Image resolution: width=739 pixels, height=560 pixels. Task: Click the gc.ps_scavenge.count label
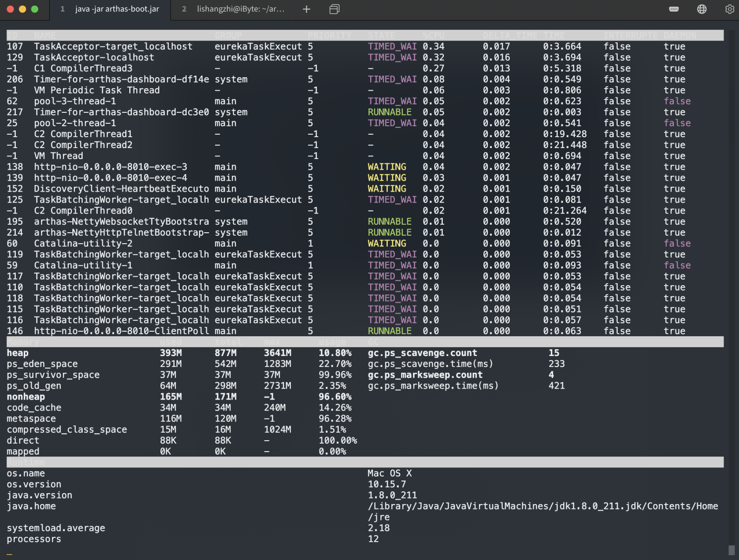tap(422, 353)
